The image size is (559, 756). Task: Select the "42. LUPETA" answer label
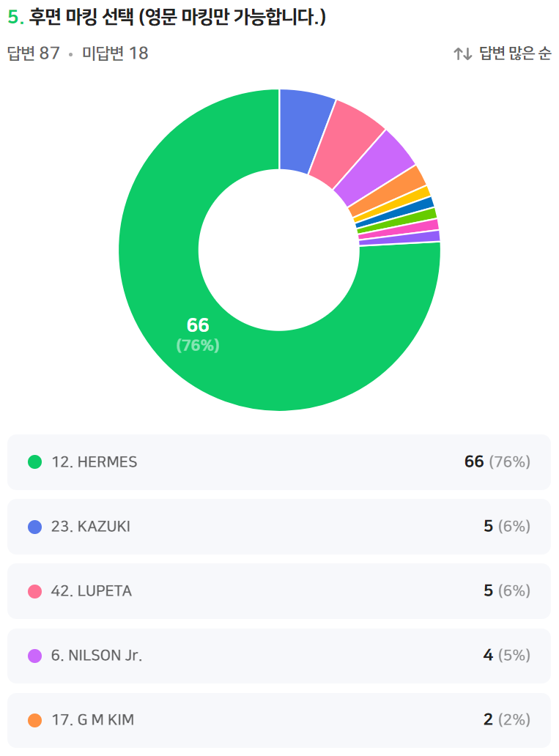[92, 591]
